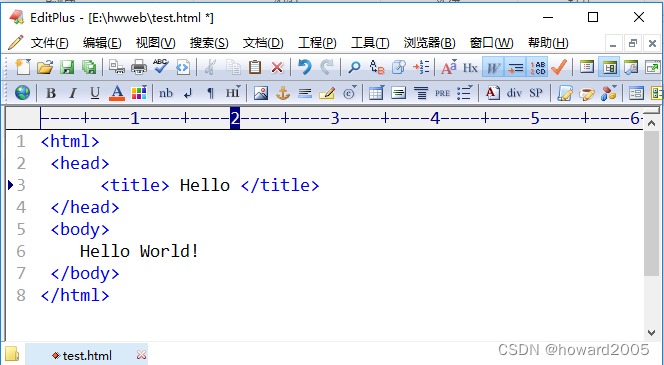Save the current document
The width and height of the screenshot is (664, 365).
(x=67, y=67)
